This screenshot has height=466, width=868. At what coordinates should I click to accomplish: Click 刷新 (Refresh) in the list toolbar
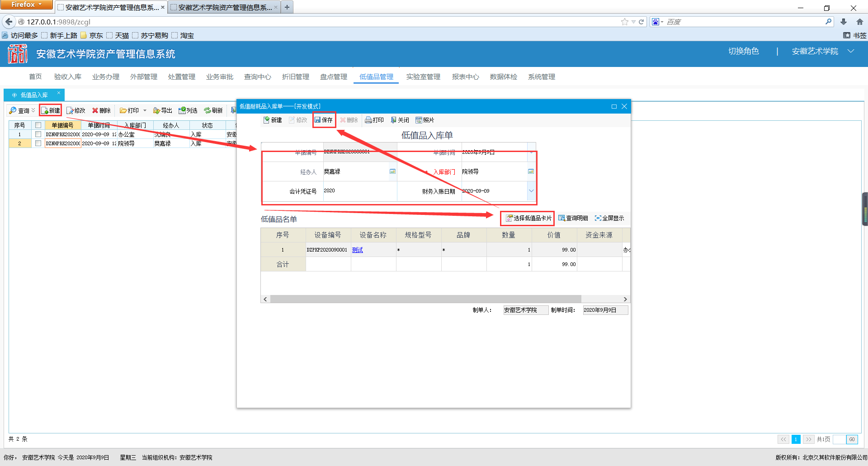point(213,110)
